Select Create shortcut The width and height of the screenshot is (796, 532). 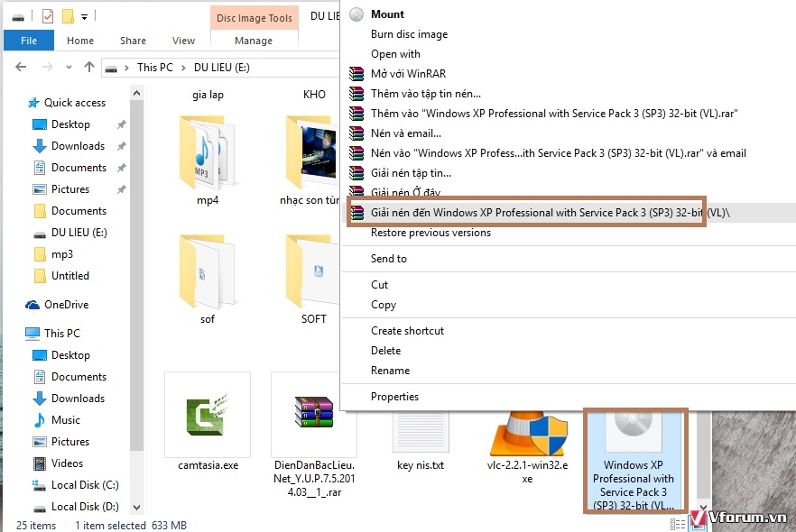(407, 331)
